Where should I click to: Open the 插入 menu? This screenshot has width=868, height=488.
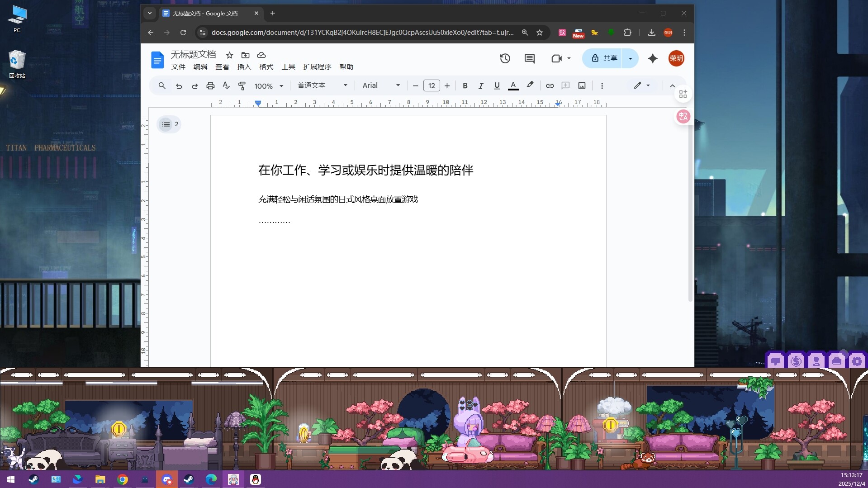(244, 66)
